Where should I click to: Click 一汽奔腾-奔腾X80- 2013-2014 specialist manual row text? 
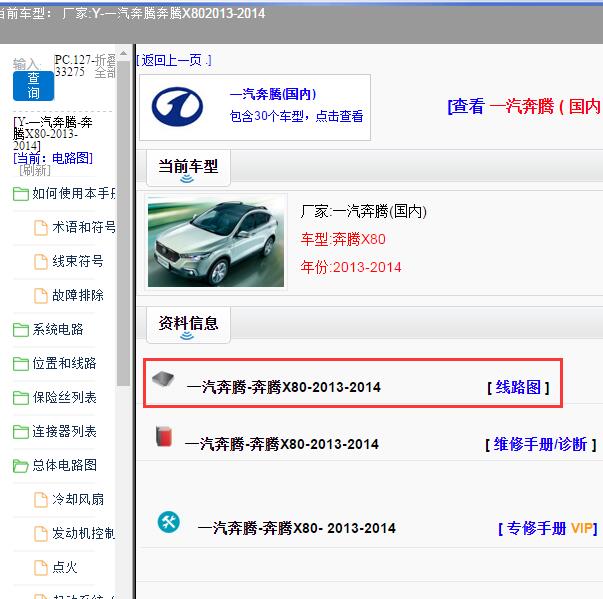coord(297,528)
